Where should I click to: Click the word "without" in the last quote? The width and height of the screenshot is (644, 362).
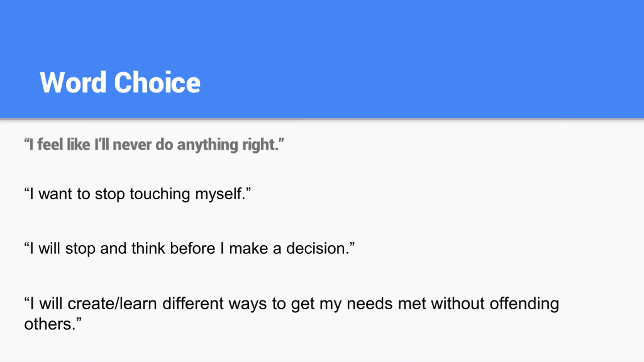[x=458, y=303]
